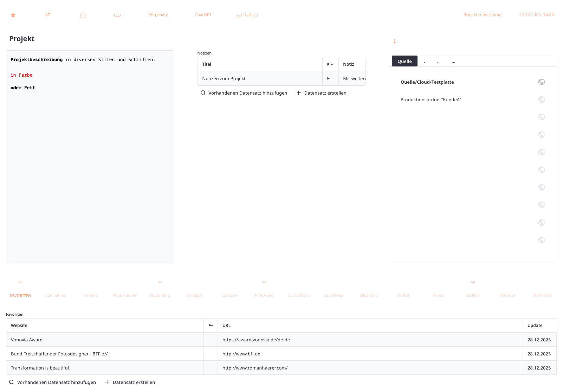The width and height of the screenshot is (563, 392).
Task: Click Datensatz erstellen under Favoriten table
Action: [x=130, y=382]
